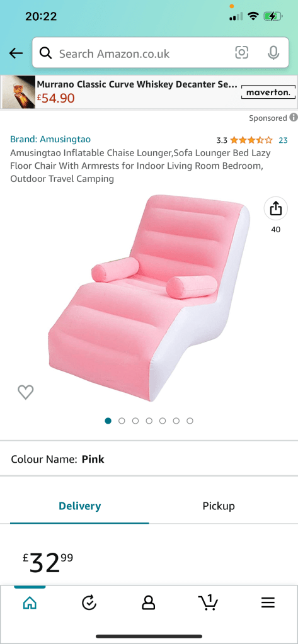Open the shopping basket icon

coord(208,602)
